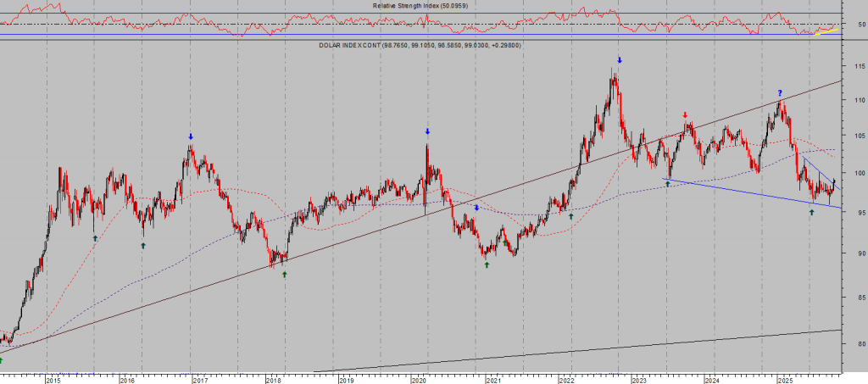Click the blue down arrow above the 2022 peak

[x=620, y=60]
